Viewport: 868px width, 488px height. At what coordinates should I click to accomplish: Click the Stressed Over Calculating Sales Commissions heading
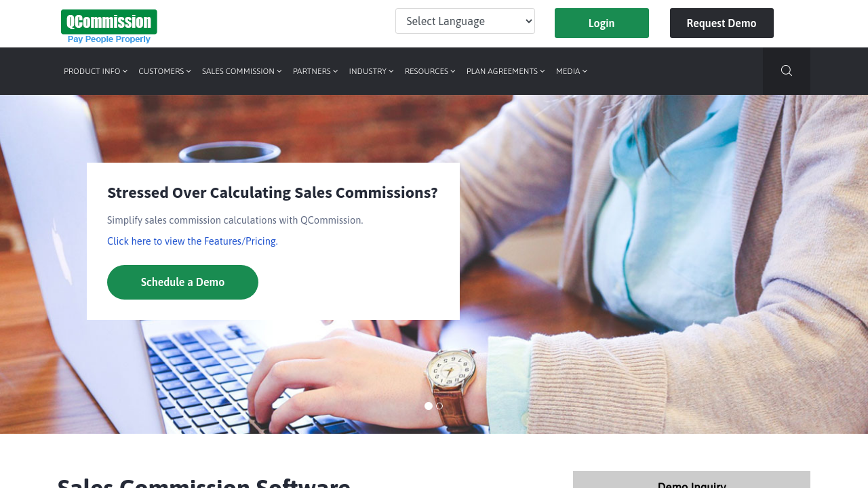273,192
